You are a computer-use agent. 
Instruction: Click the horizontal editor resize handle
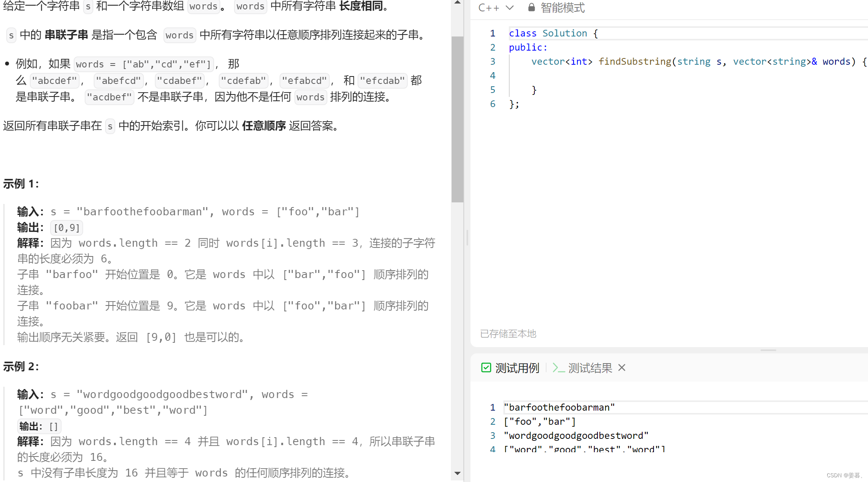point(768,350)
